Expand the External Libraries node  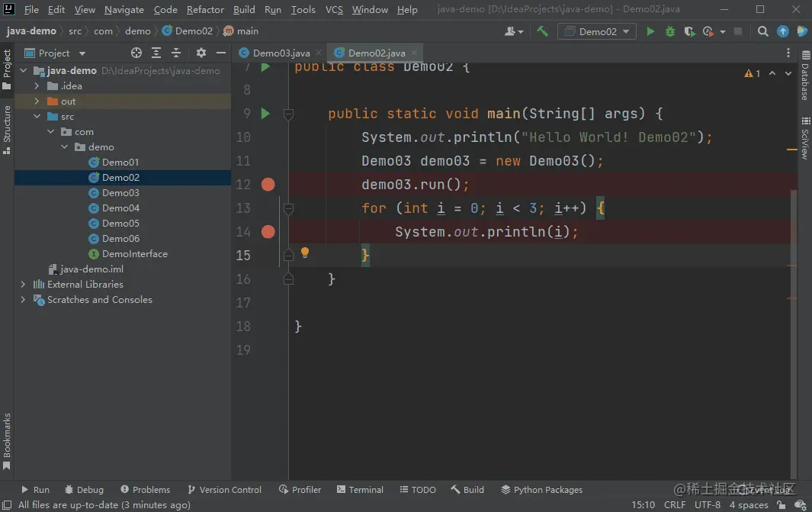point(23,284)
